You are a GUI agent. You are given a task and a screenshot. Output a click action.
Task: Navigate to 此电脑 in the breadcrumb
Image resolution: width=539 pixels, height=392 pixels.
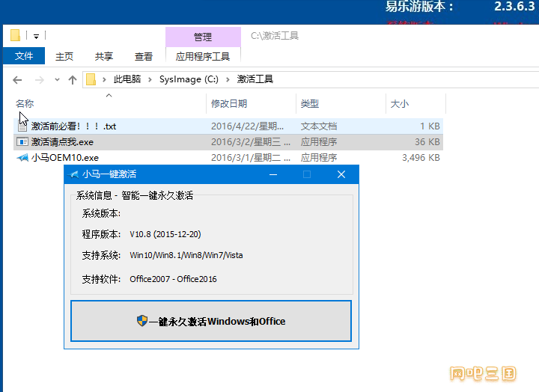[127, 79]
